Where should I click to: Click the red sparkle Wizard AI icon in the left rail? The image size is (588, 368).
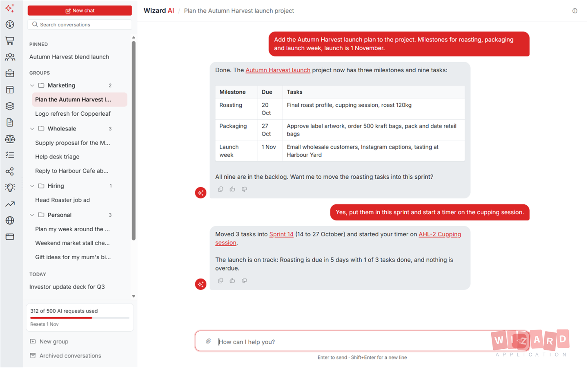point(10,8)
